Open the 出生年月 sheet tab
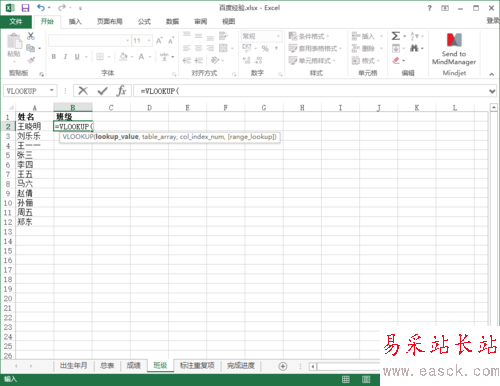Viewport: 500px width, 386px height. tap(74, 366)
